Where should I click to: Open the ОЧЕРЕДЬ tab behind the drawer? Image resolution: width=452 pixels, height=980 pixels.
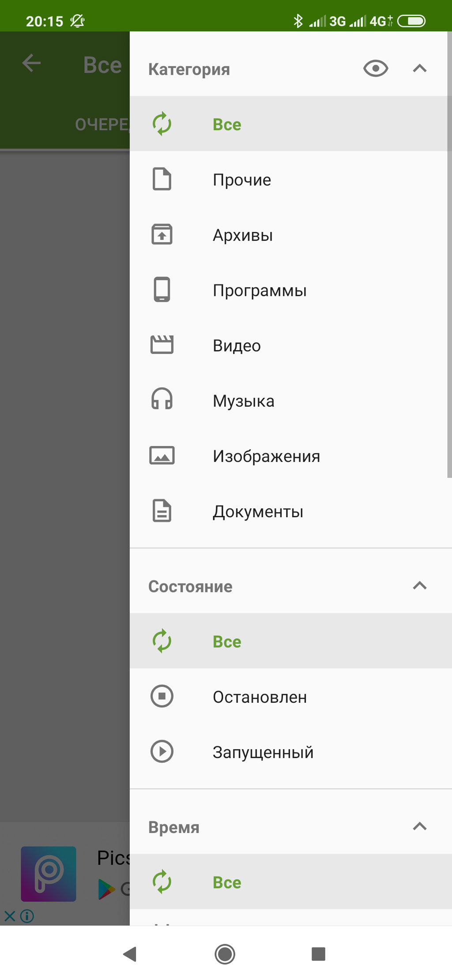(102, 125)
